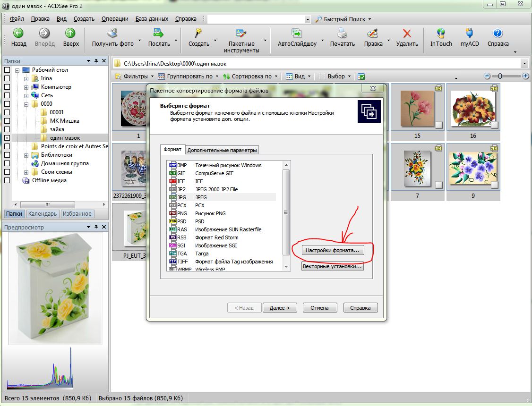This screenshot has height=406, width=532.
Task: Switch to Дополнительные параметры tab
Action: [x=222, y=150]
